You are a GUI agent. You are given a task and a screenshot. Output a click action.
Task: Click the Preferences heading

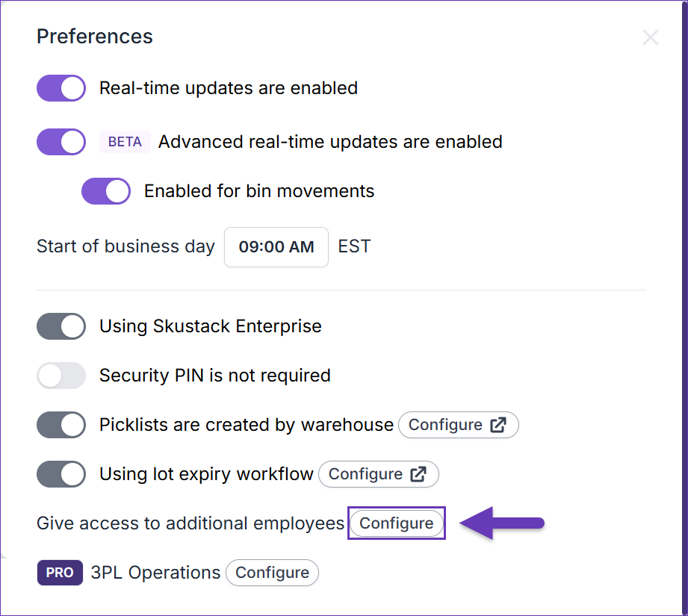(95, 37)
